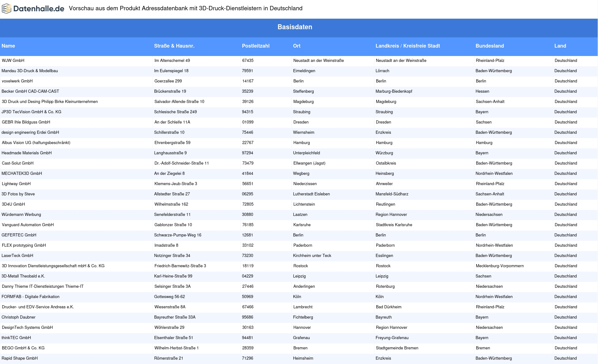Select thinkTEC GmbH entry
The image size is (598, 364).
coord(16,338)
